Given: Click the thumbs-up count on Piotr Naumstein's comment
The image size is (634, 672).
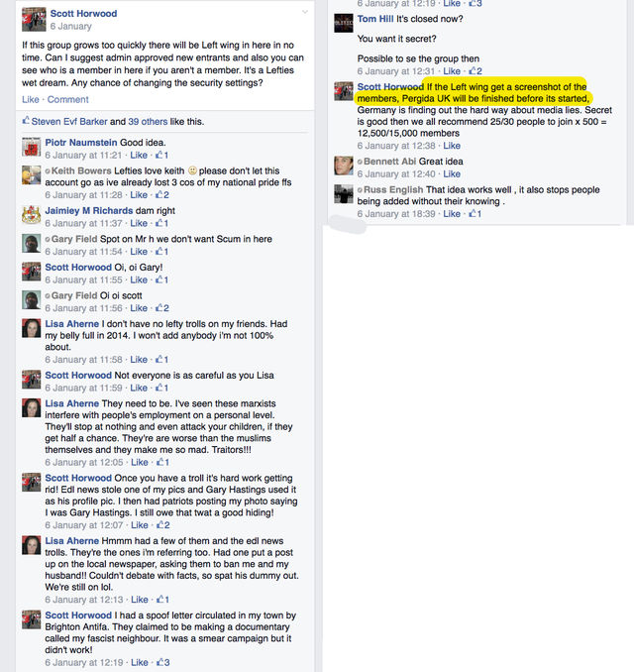Looking at the screenshot, I should point(161,155).
